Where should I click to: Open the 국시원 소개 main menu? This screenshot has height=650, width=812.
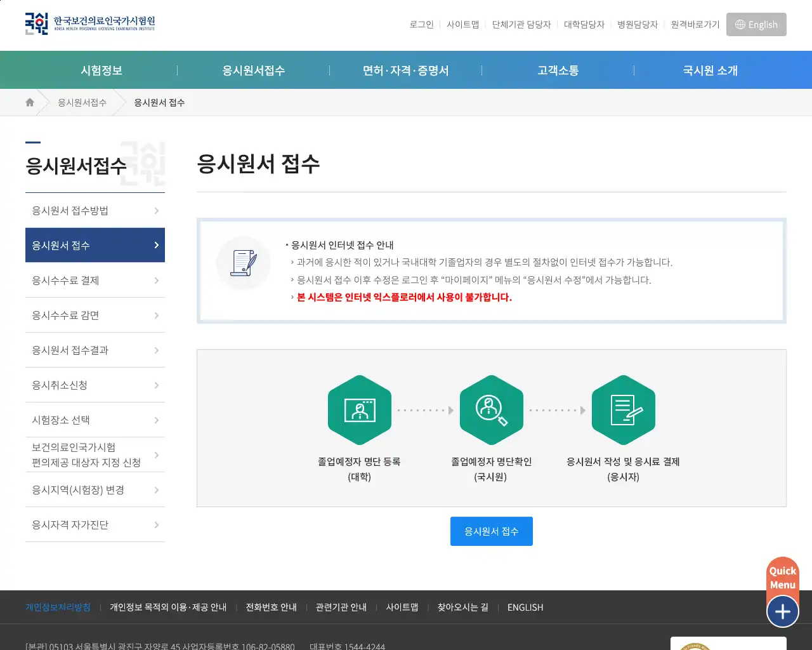point(710,70)
